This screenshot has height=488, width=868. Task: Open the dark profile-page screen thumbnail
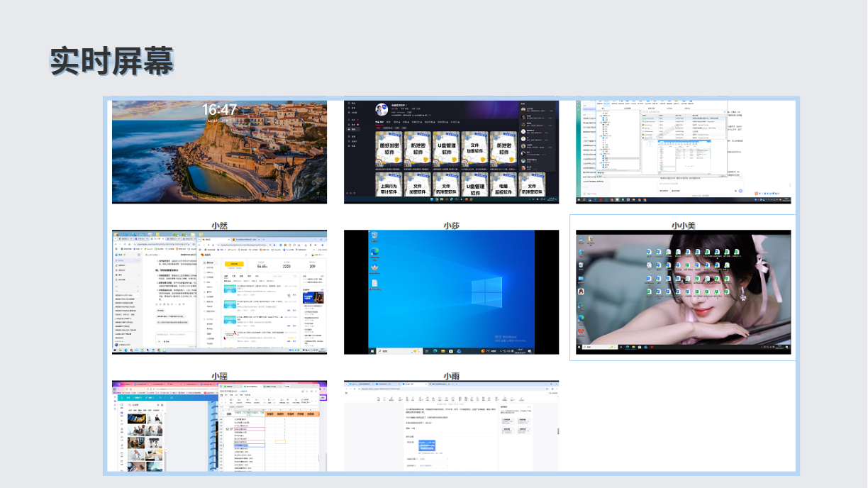click(452, 152)
